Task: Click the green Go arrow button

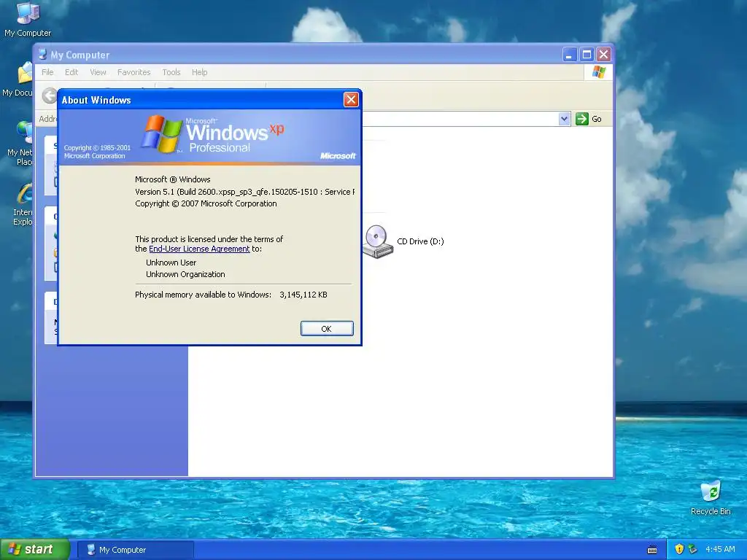Action: (581, 119)
